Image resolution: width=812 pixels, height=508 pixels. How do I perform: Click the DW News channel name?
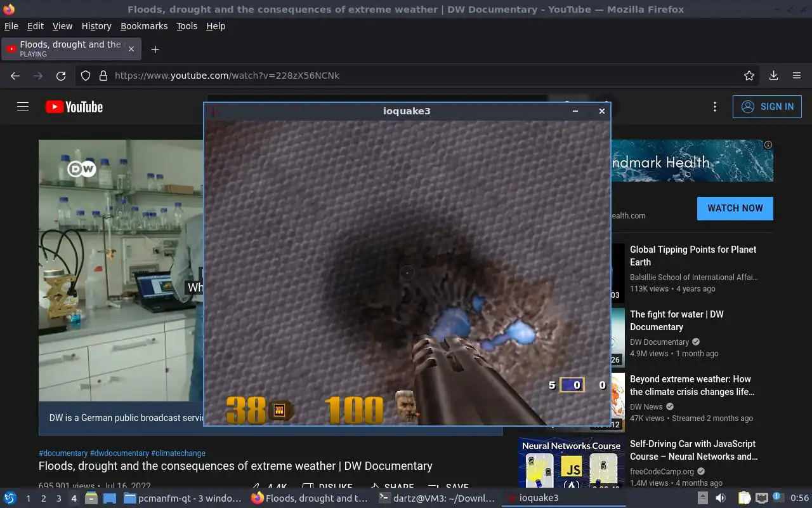pyautogui.click(x=646, y=407)
